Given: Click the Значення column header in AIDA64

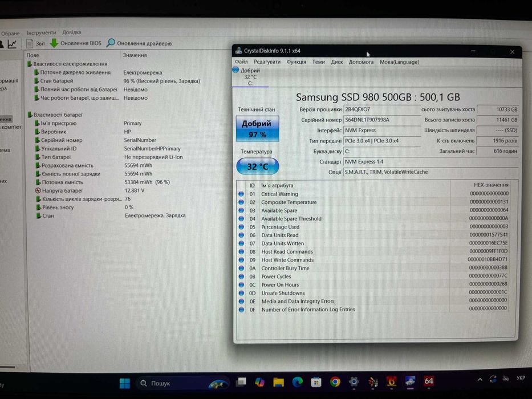Looking at the screenshot, I should pos(135,55).
